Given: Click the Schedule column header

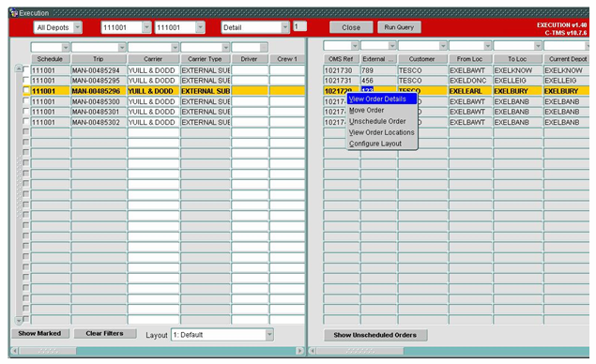Looking at the screenshot, I should tap(50, 59).
